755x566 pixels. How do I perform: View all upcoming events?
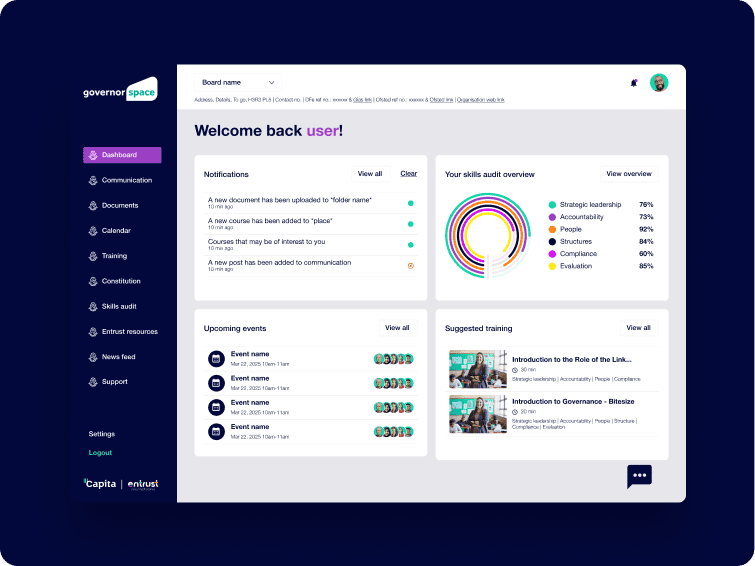(x=397, y=328)
